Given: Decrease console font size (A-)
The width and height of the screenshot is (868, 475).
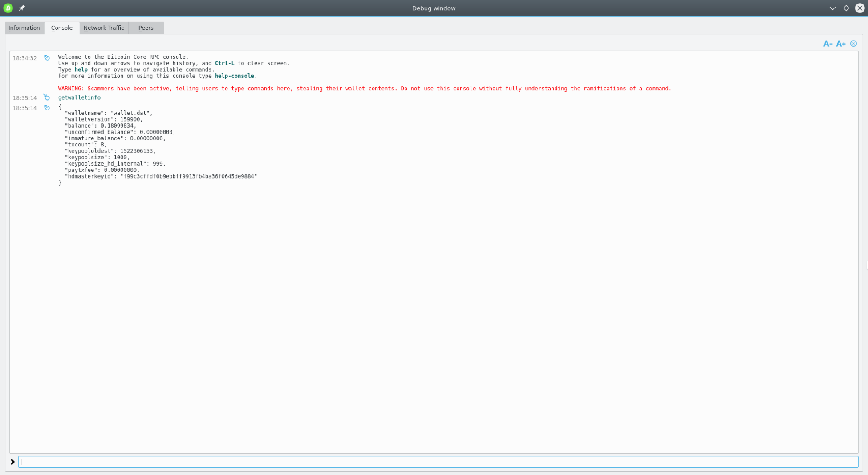Looking at the screenshot, I should [828, 44].
